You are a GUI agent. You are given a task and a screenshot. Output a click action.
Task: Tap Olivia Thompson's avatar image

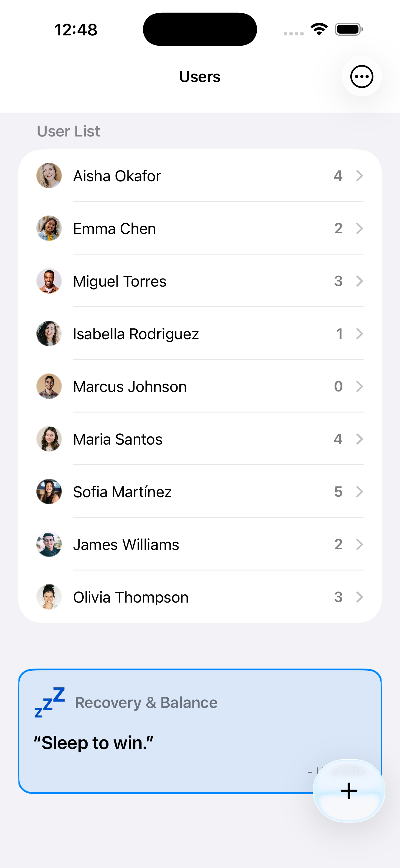coord(49,597)
